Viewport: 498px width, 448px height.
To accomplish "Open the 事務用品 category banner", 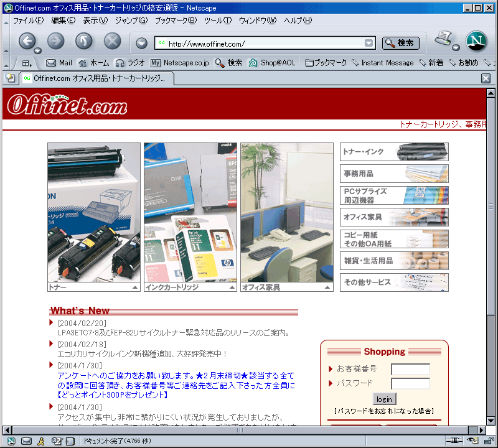I will [x=394, y=174].
